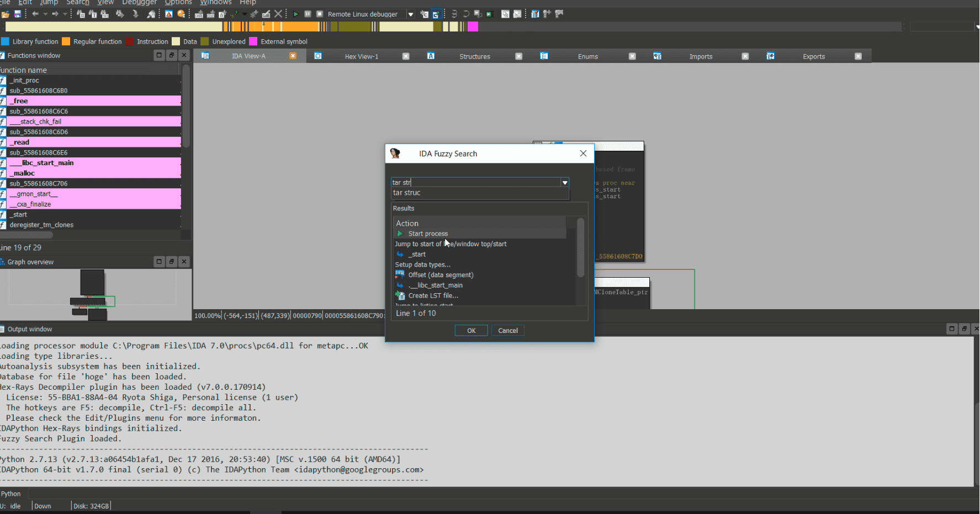The height and width of the screenshot is (514, 980).
Task: Close the Graph overview panel
Action: [184, 262]
